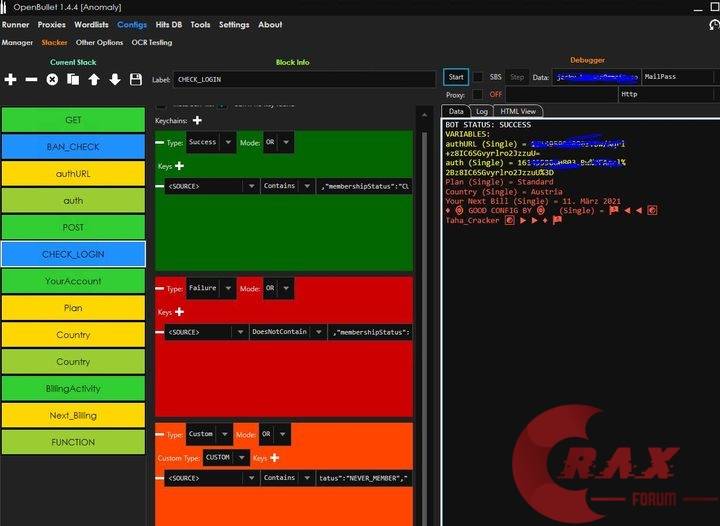Move the selected block up
The image size is (720, 526).
click(x=94, y=79)
